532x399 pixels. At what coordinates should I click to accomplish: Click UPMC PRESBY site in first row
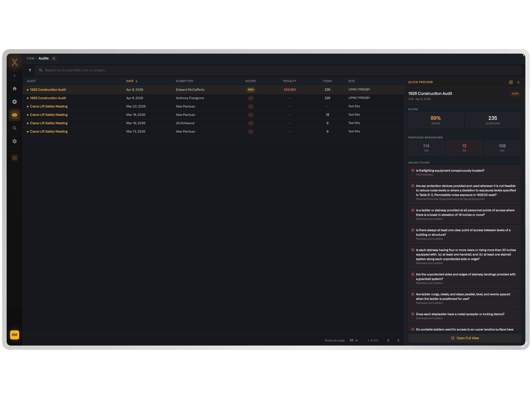click(359, 89)
